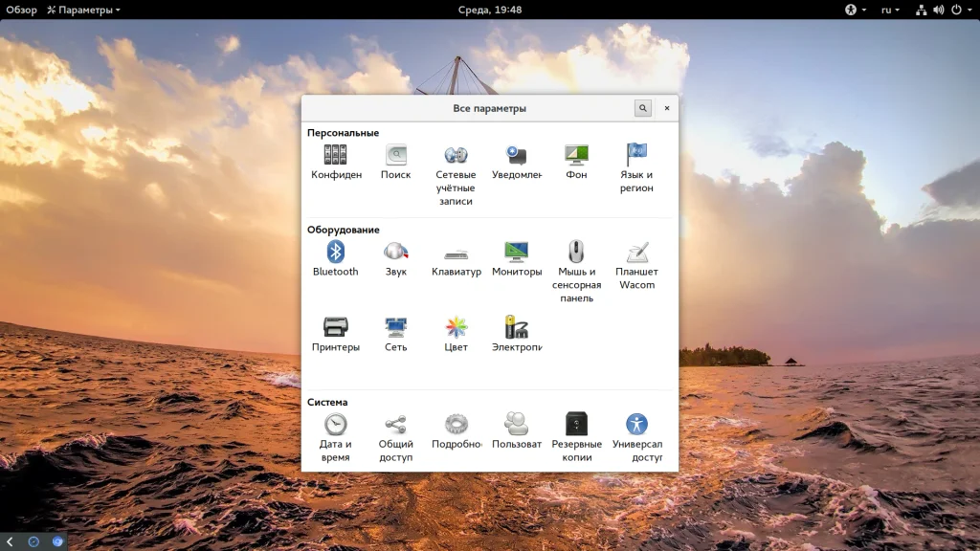Click Обзор activities button in top bar

pyautogui.click(x=21, y=10)
